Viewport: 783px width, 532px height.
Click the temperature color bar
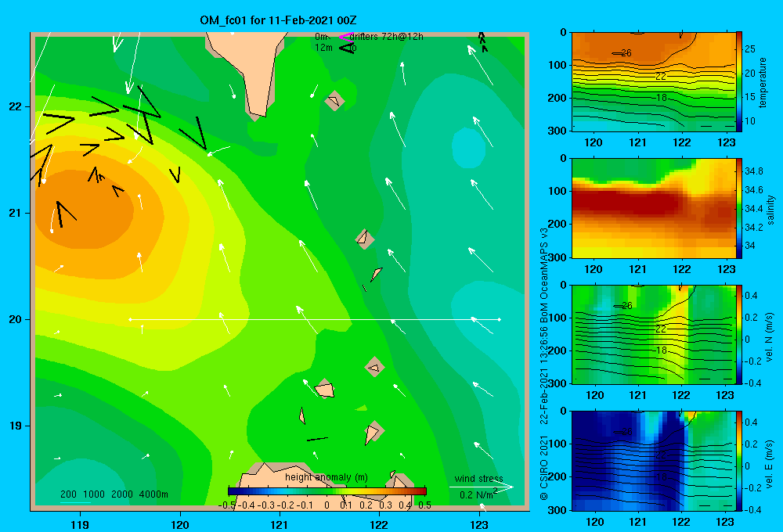coord(739,82)
